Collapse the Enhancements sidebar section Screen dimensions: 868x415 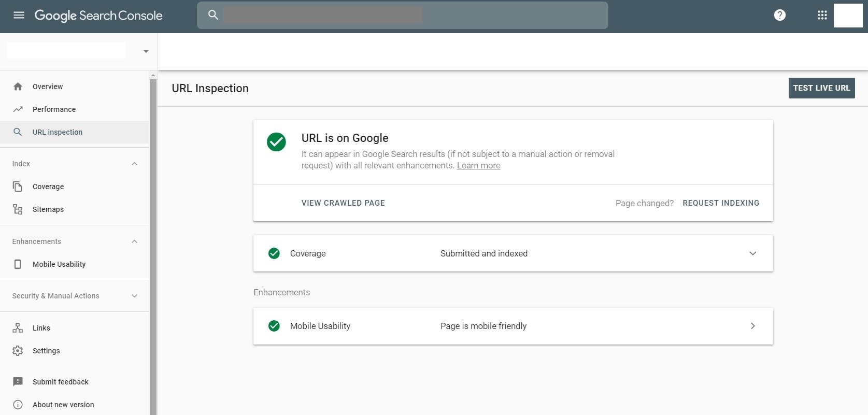coord(134,241)
